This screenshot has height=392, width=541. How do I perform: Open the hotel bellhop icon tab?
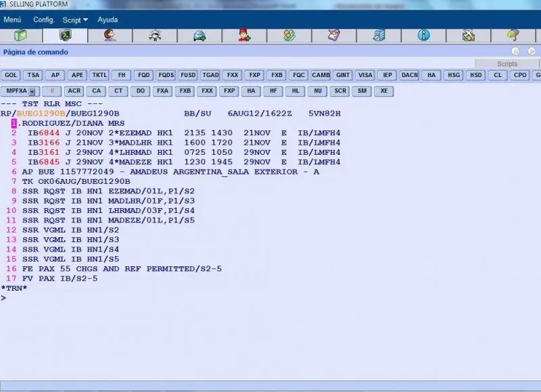[x=245, y=35]
